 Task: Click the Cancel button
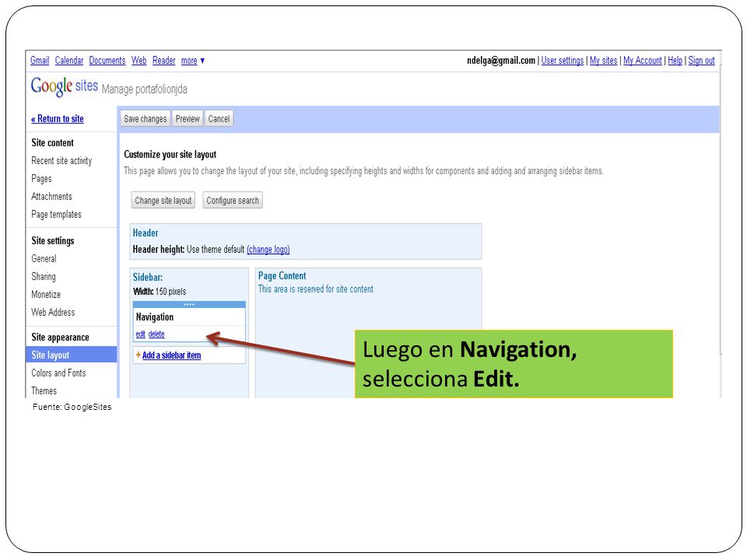pos(219,118)
